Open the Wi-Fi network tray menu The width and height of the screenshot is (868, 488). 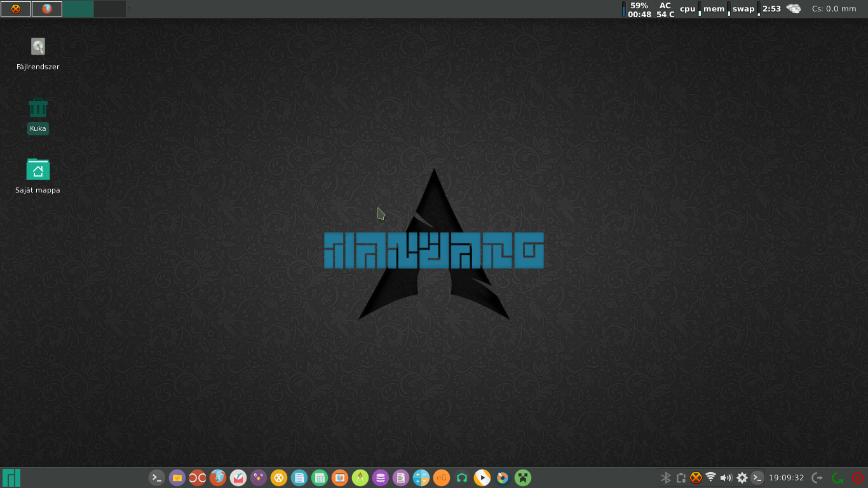point(711,478)
